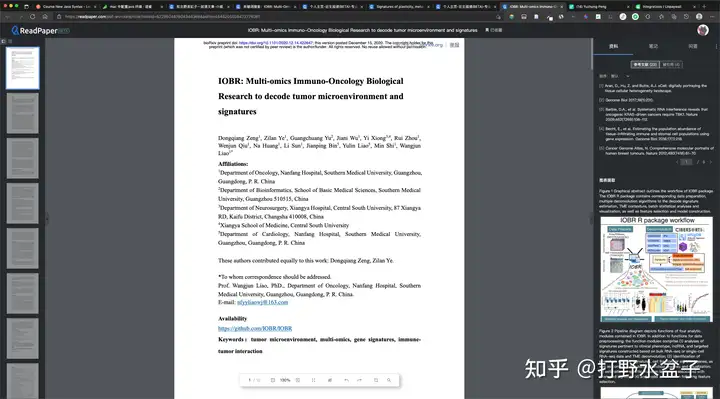Screen dimensions: 720x399
Task: Select the references (参考文献) toggle button
Action: click(645, 65)
